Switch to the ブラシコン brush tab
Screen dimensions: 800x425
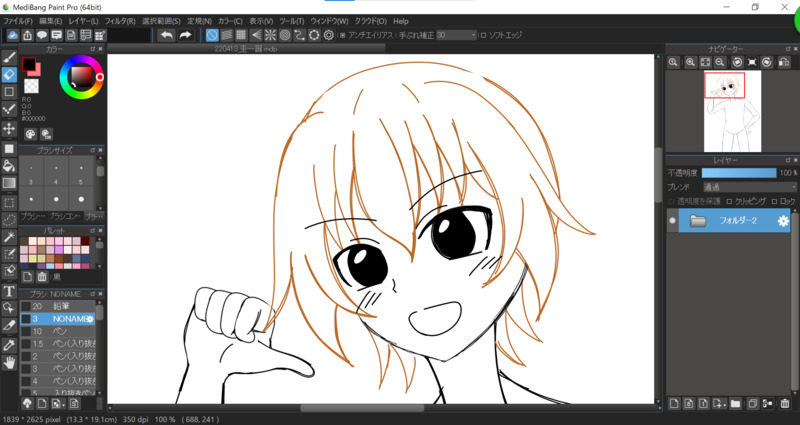pyautogui.click(x=65, y=217)
